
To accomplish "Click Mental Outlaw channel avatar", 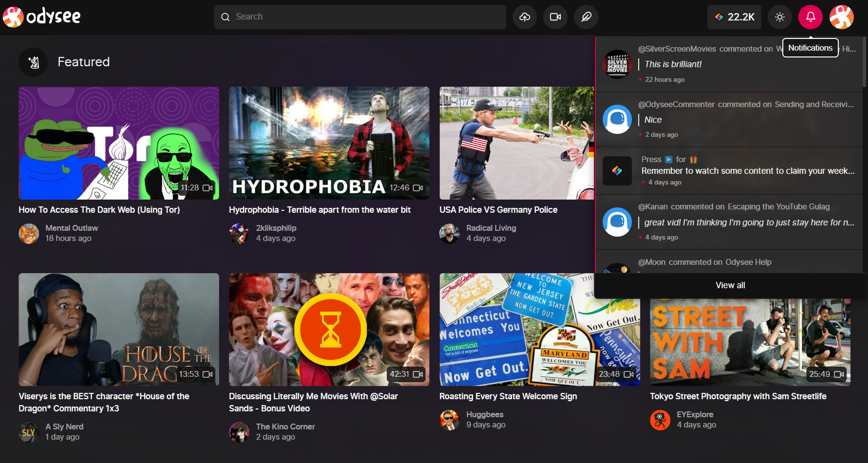I will click(29, 234).
